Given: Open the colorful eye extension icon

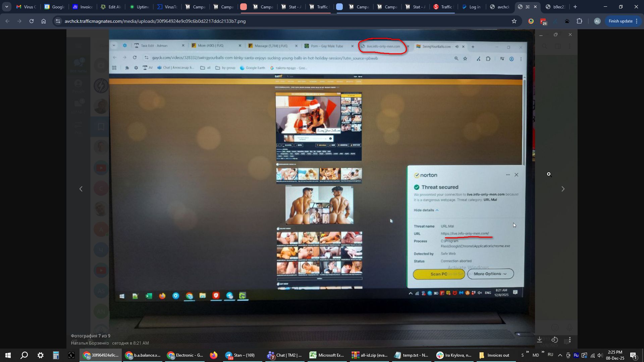Looking at the screenshot, I should point(531,21).
